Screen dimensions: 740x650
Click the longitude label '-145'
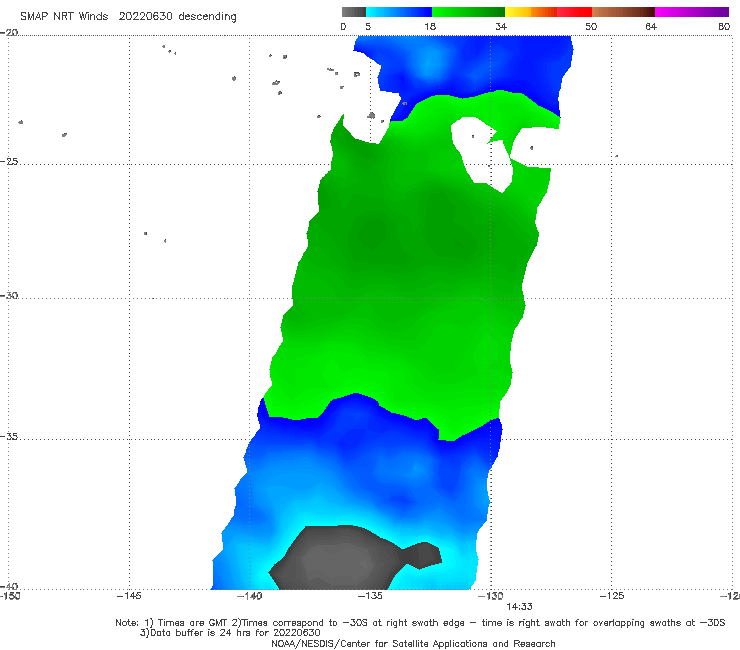click(x=129, y=596)
